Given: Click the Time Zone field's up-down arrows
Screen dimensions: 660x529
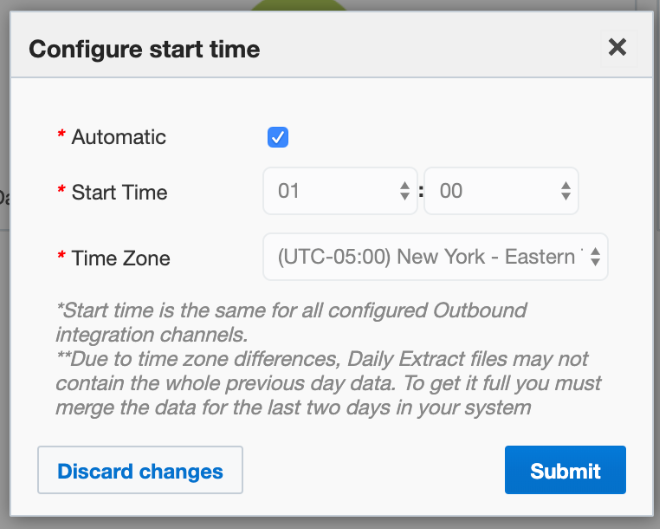Looking at the screenshot, I should point(595,257).
